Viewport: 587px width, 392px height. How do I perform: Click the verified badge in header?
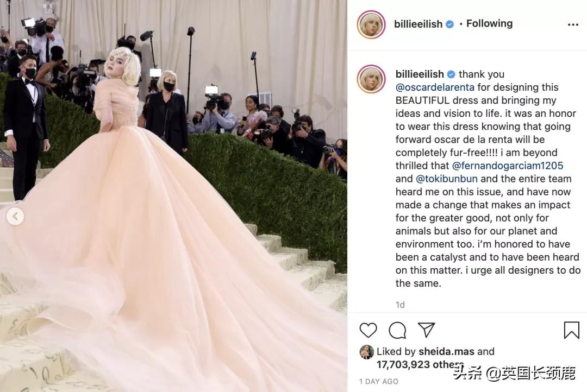coord(449,24)
